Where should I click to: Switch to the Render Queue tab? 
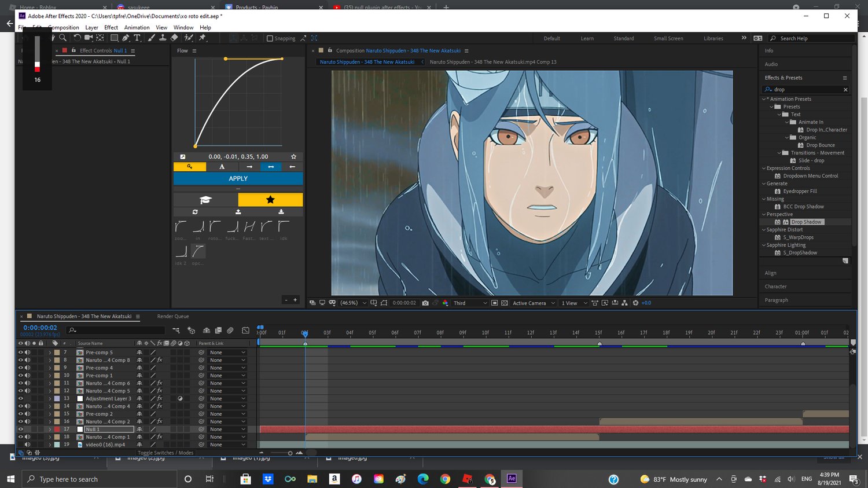click(173, 316)
